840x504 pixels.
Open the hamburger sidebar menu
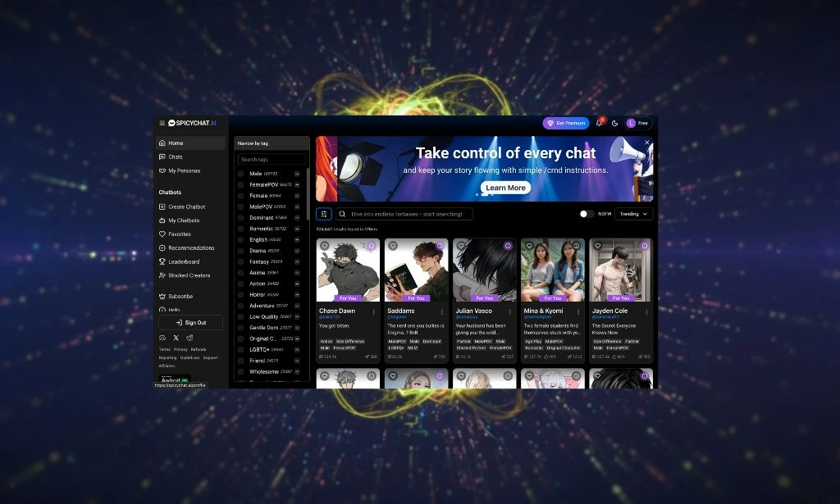pos(162,123)
